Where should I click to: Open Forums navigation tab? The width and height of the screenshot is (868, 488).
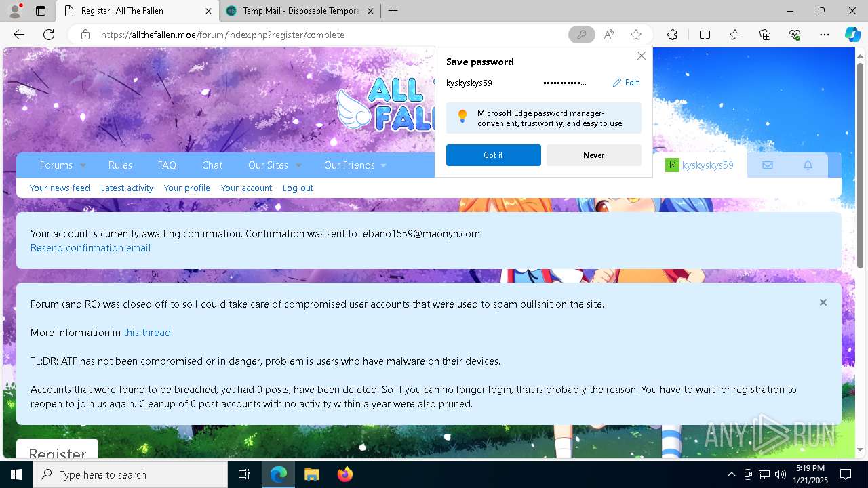56,165
